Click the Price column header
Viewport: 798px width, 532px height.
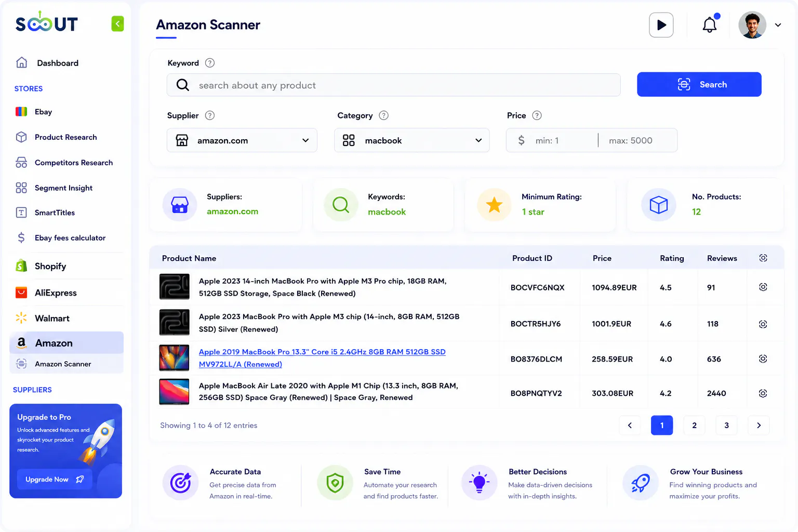pyautogui.click(x=602, y=258)
